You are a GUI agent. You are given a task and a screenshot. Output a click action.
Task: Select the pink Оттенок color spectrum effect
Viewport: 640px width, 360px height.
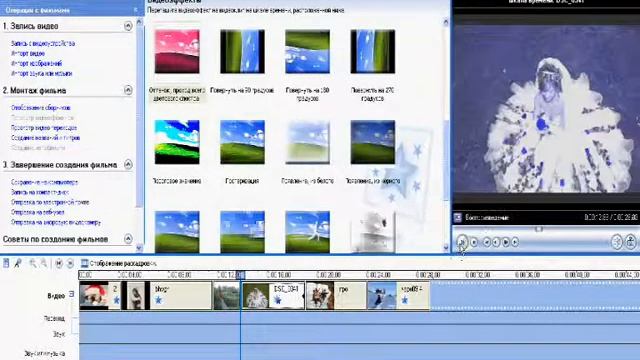click(x=177, y=51)
